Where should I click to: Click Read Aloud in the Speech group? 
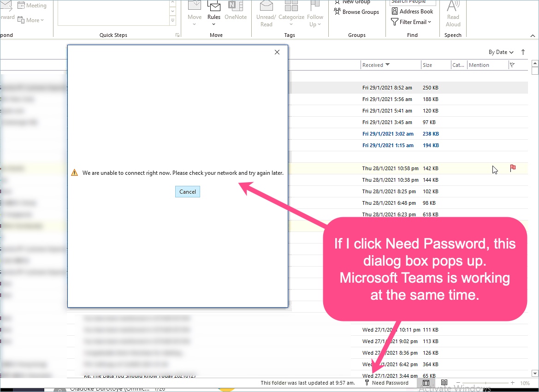point(453,14)
